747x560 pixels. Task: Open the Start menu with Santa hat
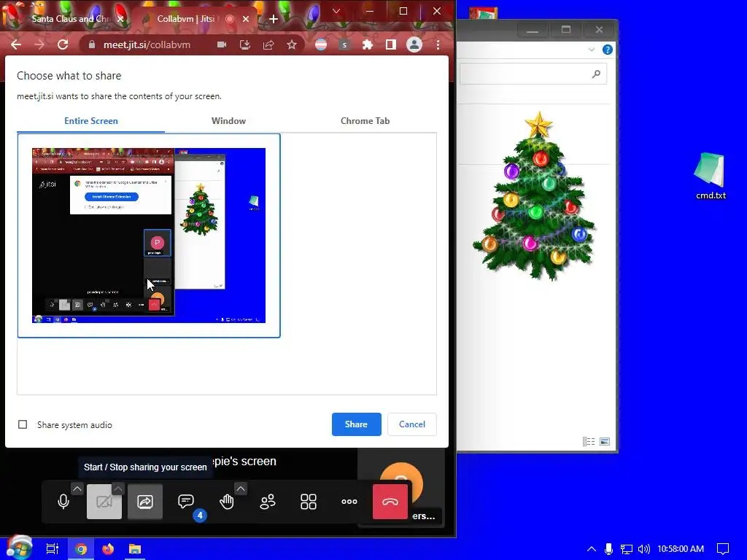tap(19, 548)
